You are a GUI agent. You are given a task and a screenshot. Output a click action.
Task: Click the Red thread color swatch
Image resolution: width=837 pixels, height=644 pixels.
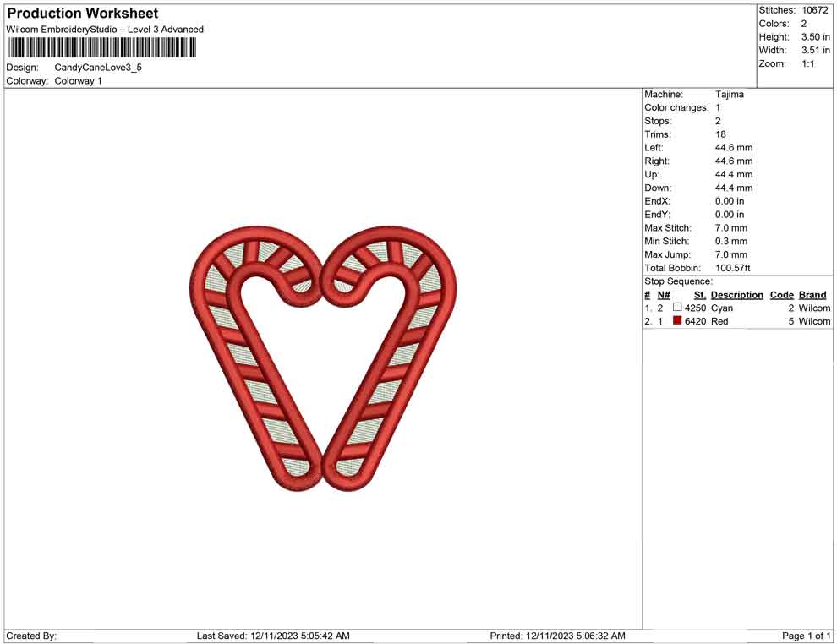click(676, 321)
